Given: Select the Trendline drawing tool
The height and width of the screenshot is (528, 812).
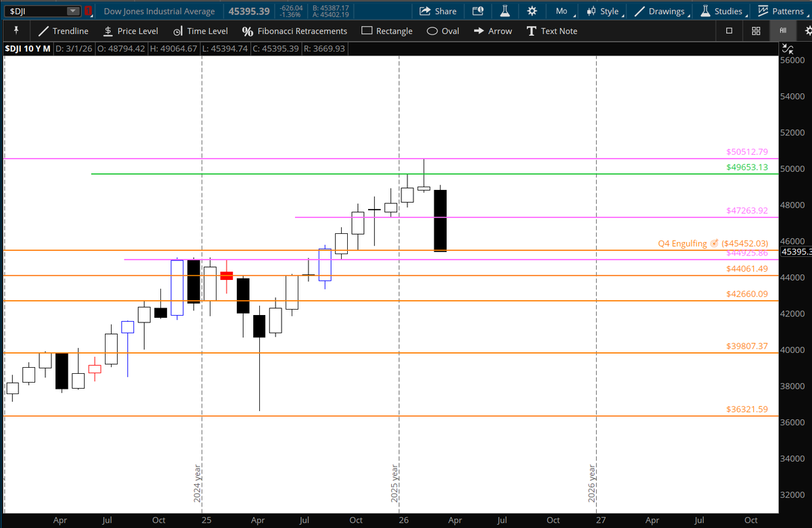Looking at the screenshot, I should (x=63, y=31).
